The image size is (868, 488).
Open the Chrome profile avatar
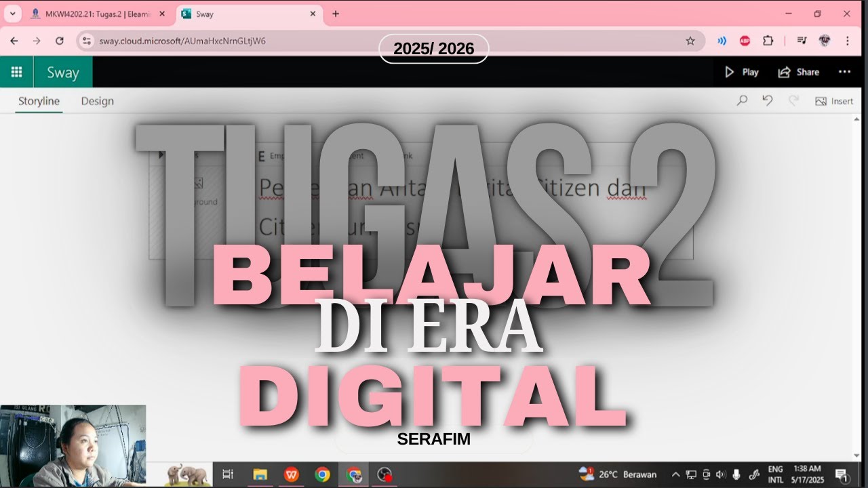825,41
